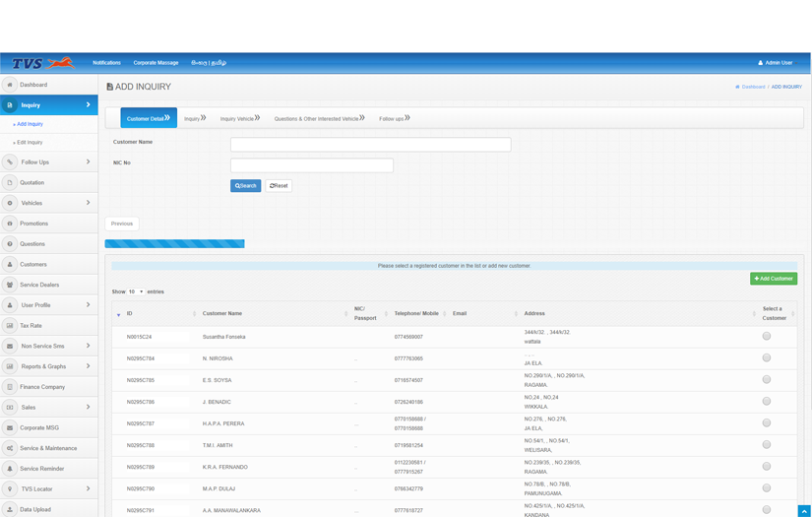
Task: Select customer M.A.P. DULAJ radio button
Action: pyautogui.click(x=767, y=488)
